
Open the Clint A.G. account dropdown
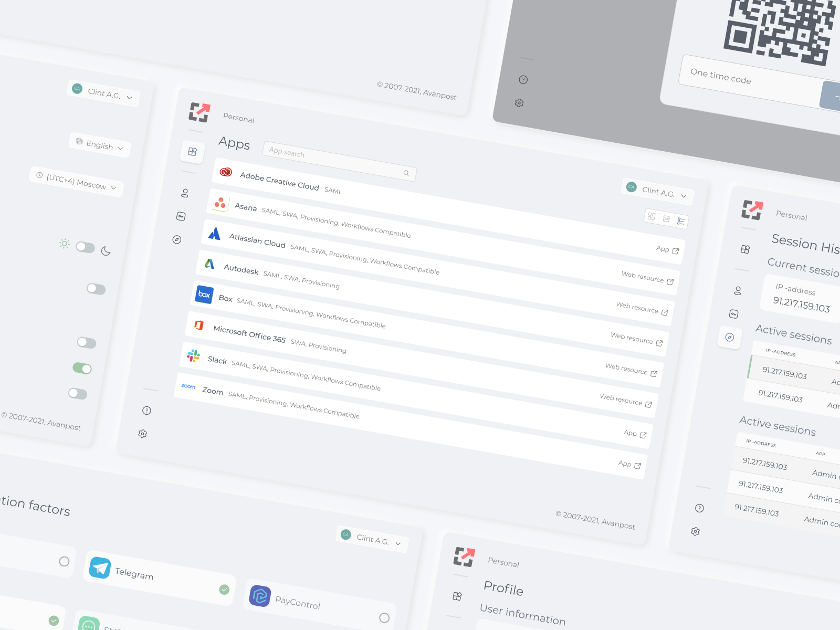103,97
